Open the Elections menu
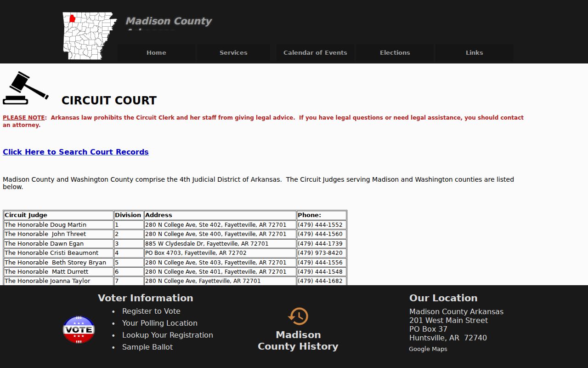The width and height of the screenshot is (588, 368). point(395,52)
